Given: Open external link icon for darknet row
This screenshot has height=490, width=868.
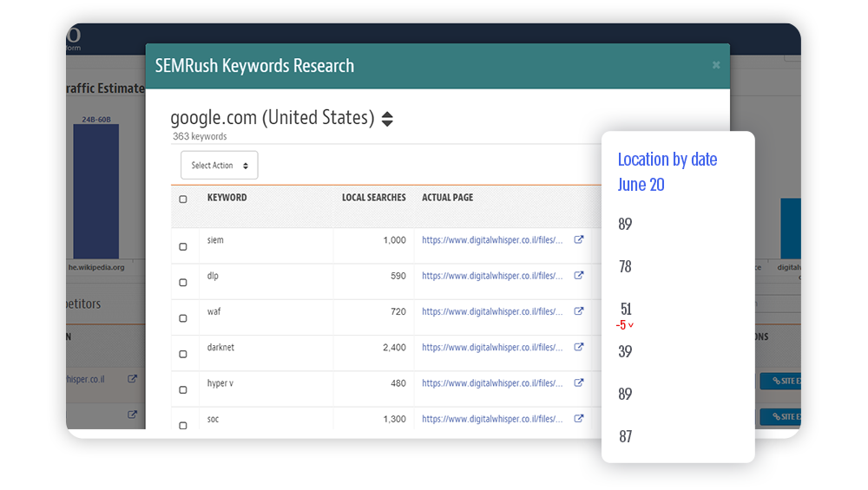Looking at the screenshot, I should coord(578,347).
